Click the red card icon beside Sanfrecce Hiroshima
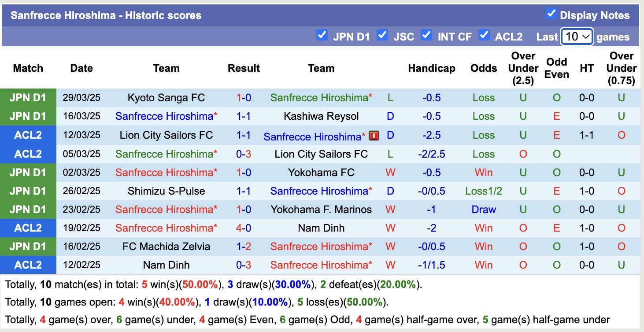Viewport: 644px width, 332px height. [x=373, y=136]
